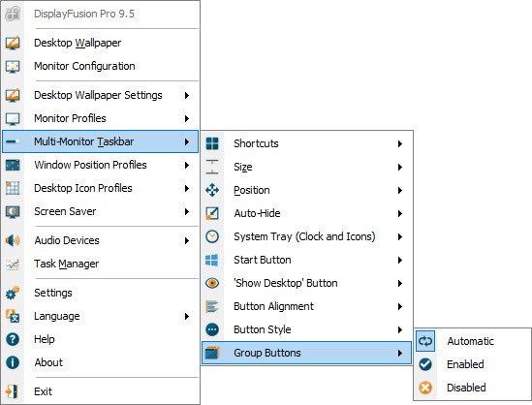The width and height of the screenshot is (532, 405).
Task: Expand the Auto-Hide submenu arrow
Action: 400,214
